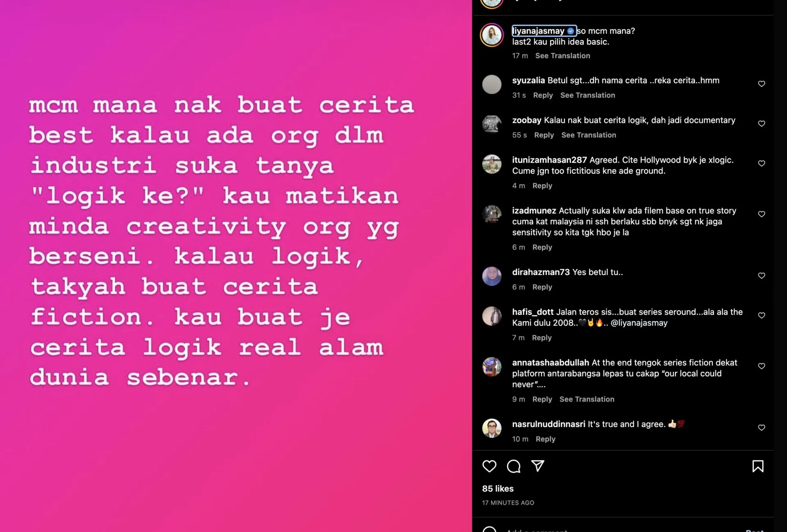Like annatashaabdullah's comment heart
787x532 pixels.
coord(761,366)
